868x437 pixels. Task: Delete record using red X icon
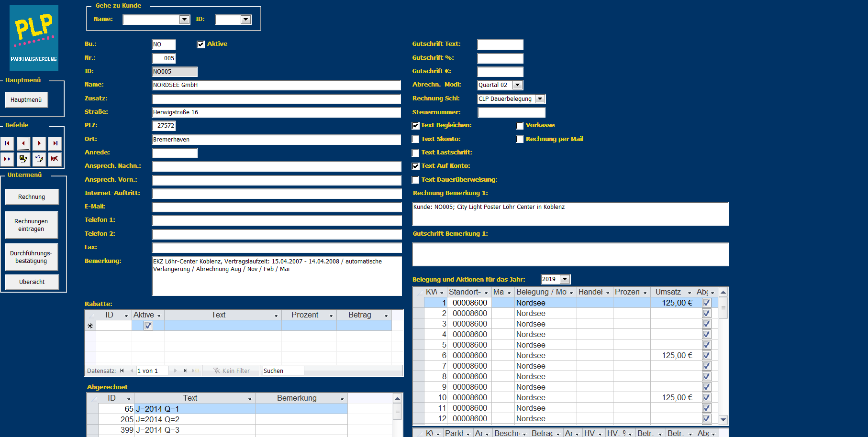[x=55, y=159]
